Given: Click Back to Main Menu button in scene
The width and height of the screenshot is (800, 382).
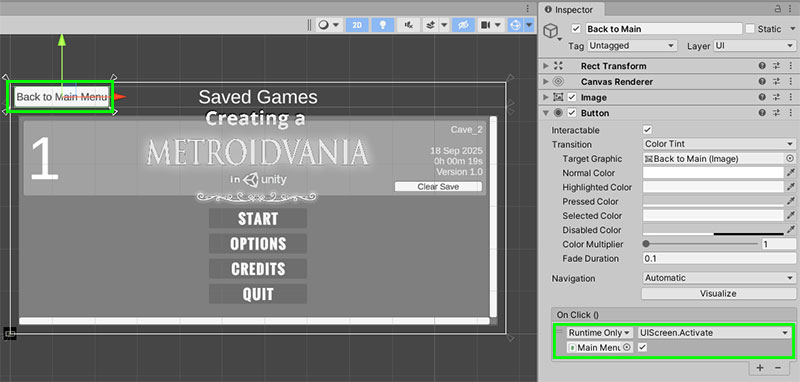Looking at the screenshot, I should [x=62, y=96].
